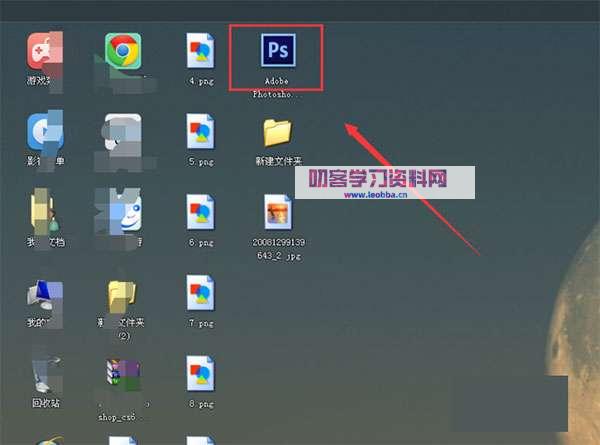Launch Google Chrome from the desktop
Viewport: 600px width, 445px height.
(123, 51)
